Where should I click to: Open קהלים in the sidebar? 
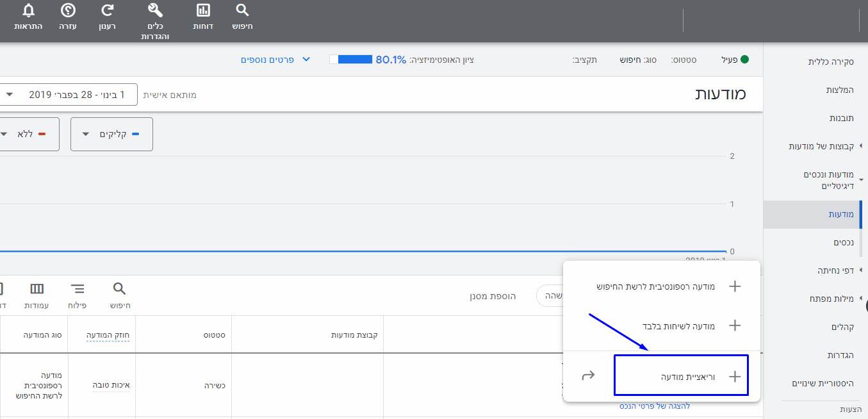click(842, 327)
